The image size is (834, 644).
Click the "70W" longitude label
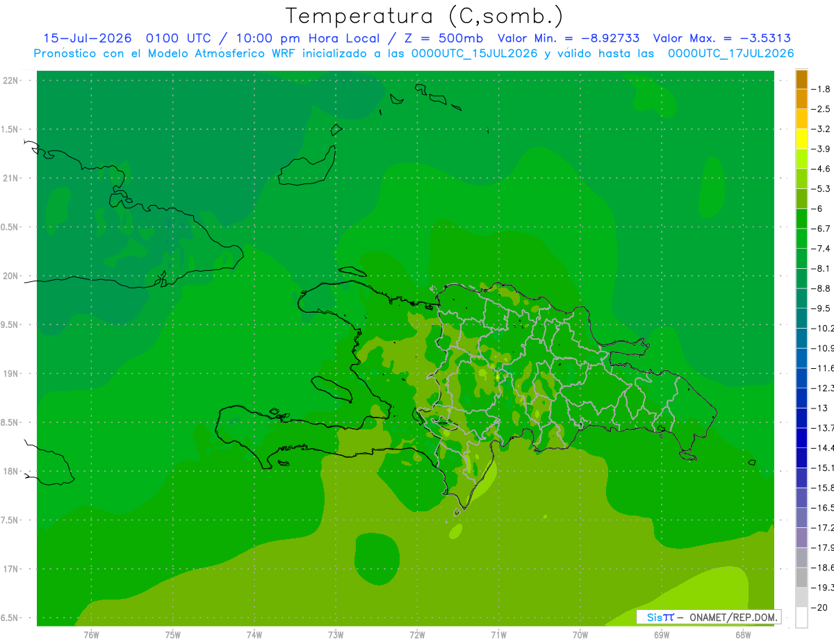580,635
